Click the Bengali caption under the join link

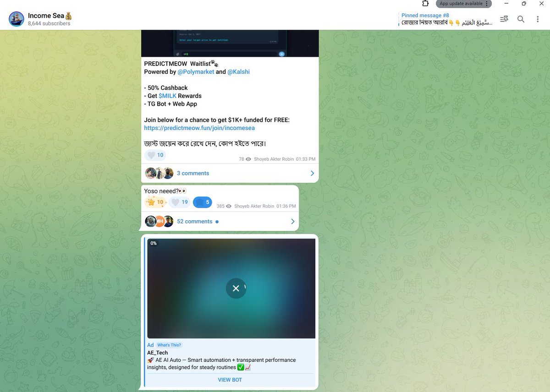(x=205, y=144)
